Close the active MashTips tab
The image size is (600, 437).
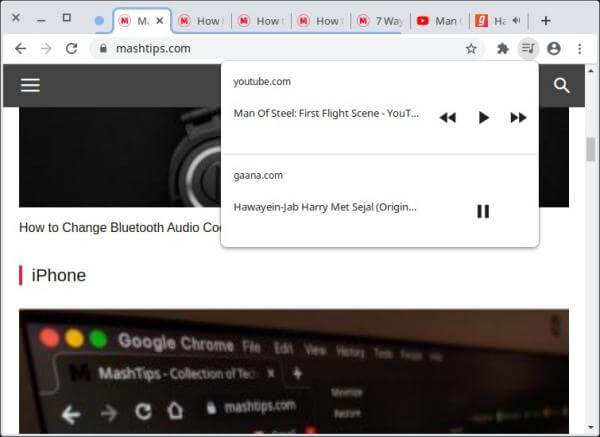[x=160, y=21]
